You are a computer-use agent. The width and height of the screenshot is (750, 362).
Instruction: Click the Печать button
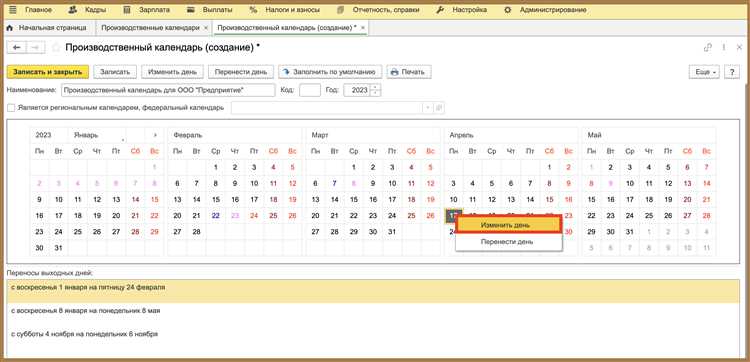click(x=409, y=72)
